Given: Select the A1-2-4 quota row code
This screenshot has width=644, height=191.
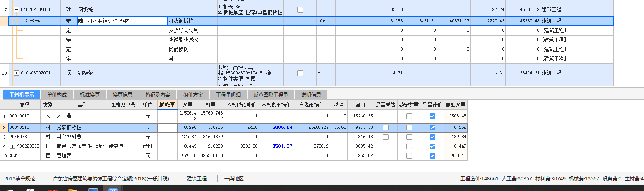Looking at the screenshot, I should pyautogui.click(x=33, y=21).
